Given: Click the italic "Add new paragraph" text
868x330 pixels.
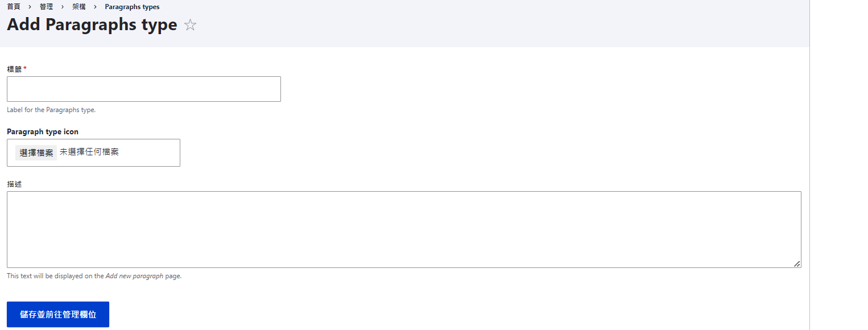Looking at the screenshot, I should click(x=134, y=276).
